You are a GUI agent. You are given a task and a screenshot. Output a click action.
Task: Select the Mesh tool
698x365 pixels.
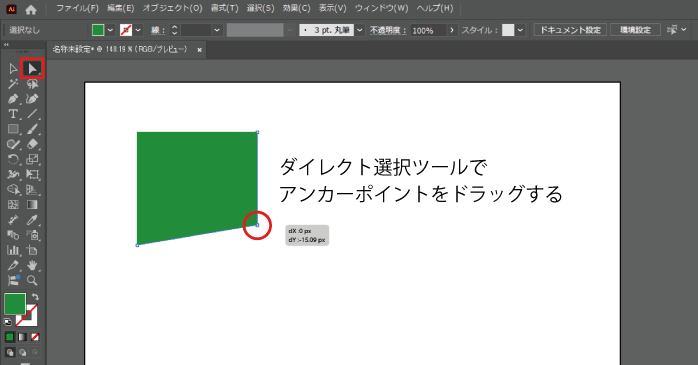click(13, 205)
